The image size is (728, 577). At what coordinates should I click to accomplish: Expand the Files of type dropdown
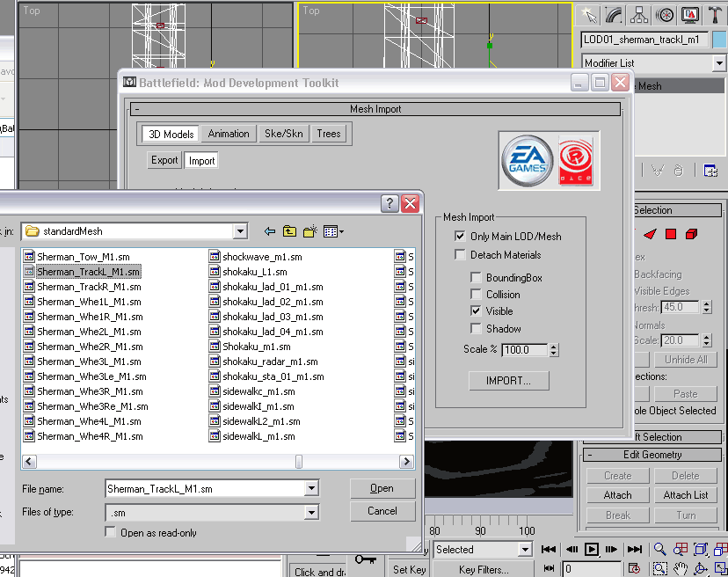(311, 513)
